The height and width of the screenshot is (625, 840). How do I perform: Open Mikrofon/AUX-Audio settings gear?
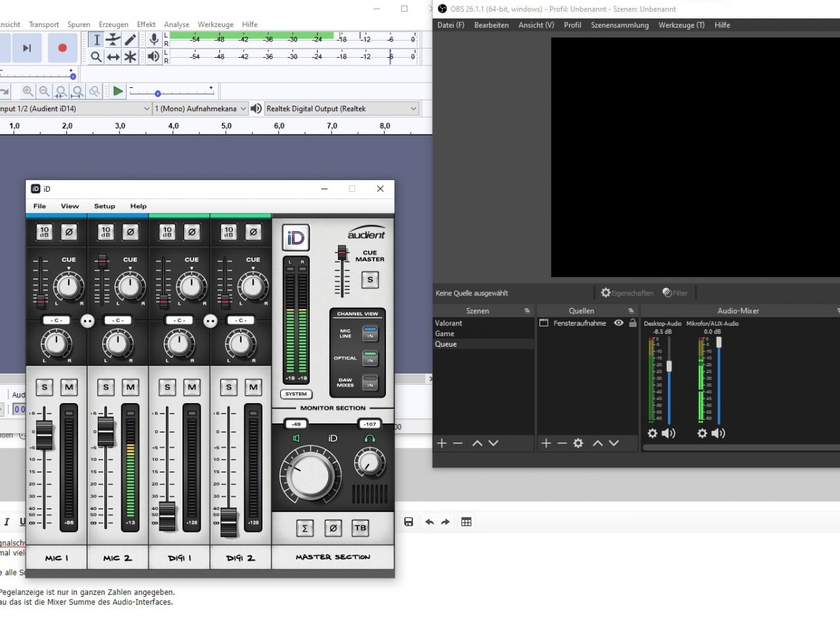tap(702, 433)
